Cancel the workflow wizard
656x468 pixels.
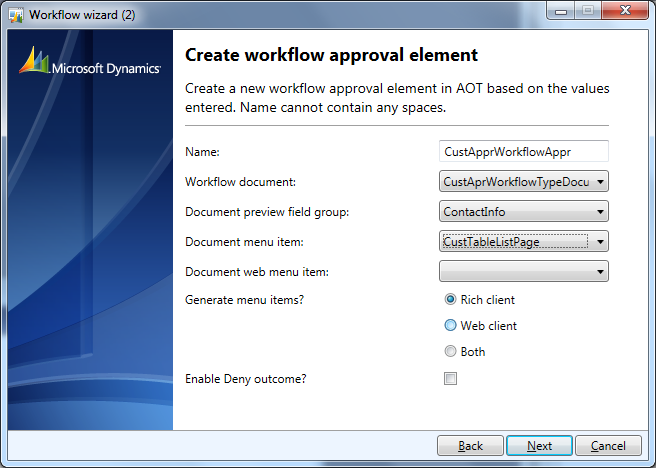tap(608, 446)
